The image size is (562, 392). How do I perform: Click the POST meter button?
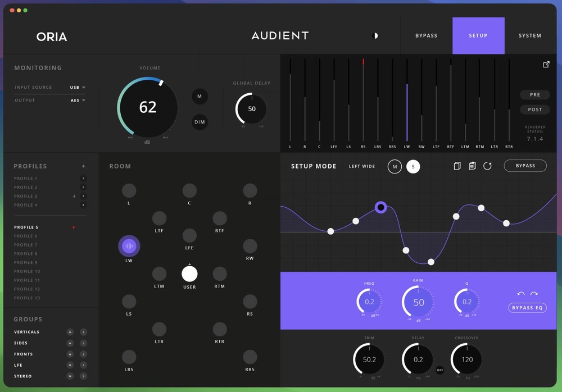(x=535, y=110)
